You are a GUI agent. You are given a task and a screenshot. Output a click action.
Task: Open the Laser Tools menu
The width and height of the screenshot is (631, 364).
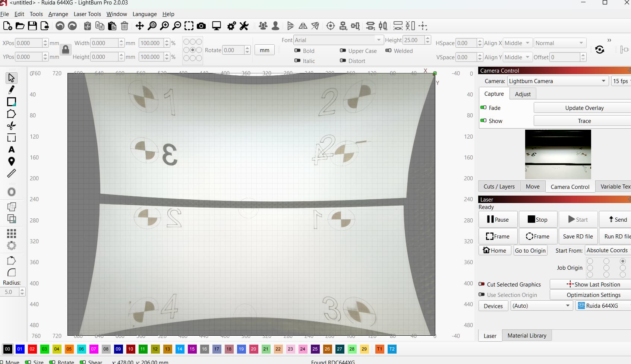[x=87, y=14]
